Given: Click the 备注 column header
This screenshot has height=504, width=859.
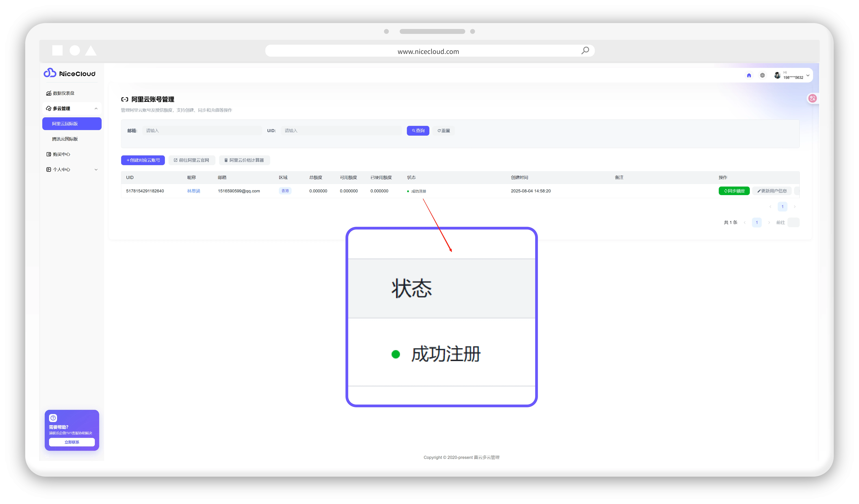Looking at the screenshot, I should click(x=619, y=177).
